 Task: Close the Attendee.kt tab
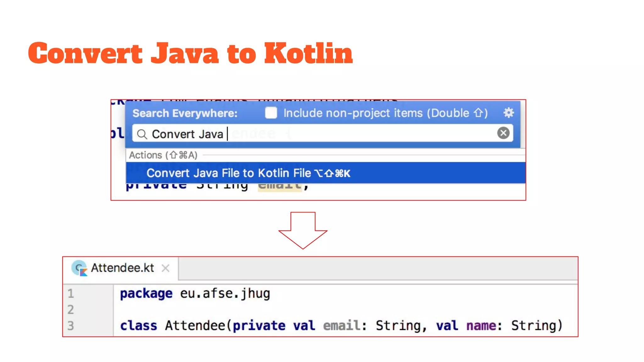pyautogui.click(x=165, y=268)
